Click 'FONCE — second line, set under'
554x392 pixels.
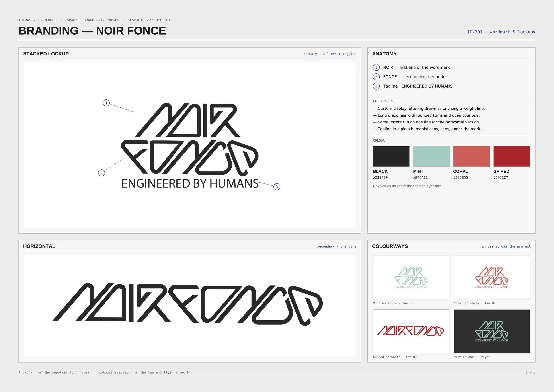click(x=415, y=77)
